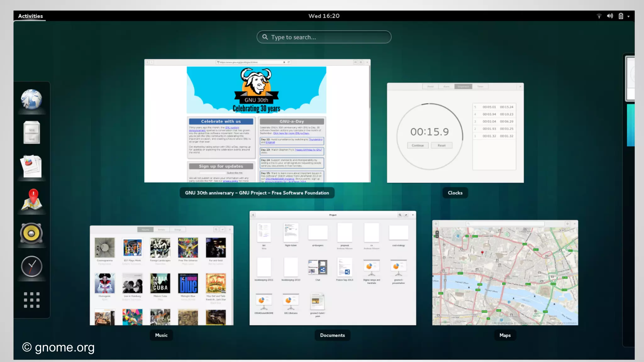This screenshot has height=362, width=644.
Task: Click the Documents window label
Action: [x=332, y=335]
